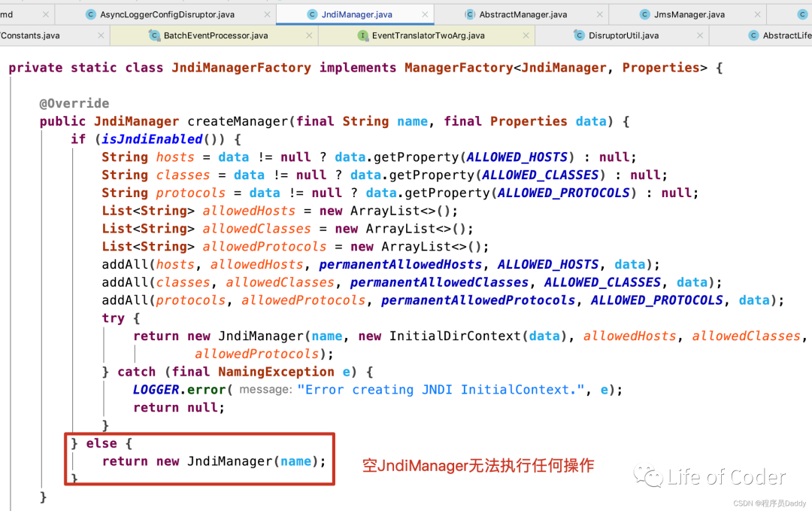This screenshot has width=812, height=511.
Task: Click the class icon on AsyncLoggerConfigDisruptor.java tab
Action: coord(91,14)
